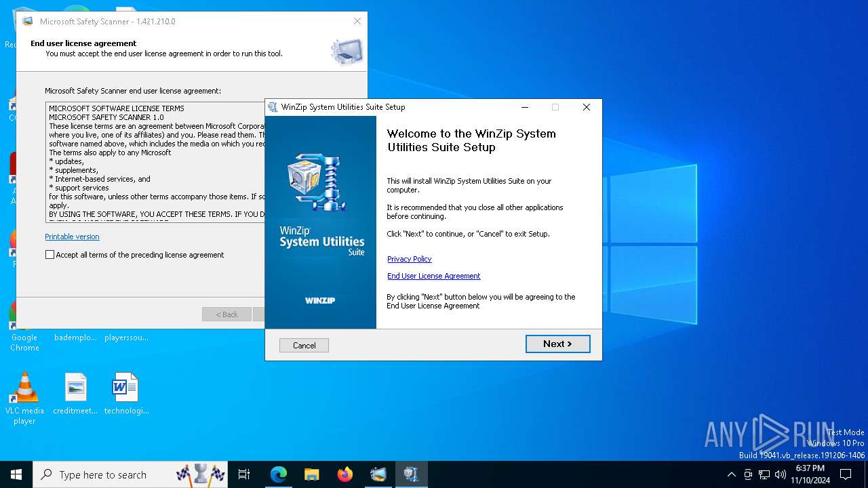Open File Explorer from the taskbar
The width and height of the screenshot is (868, 488).
click(311, 474)
